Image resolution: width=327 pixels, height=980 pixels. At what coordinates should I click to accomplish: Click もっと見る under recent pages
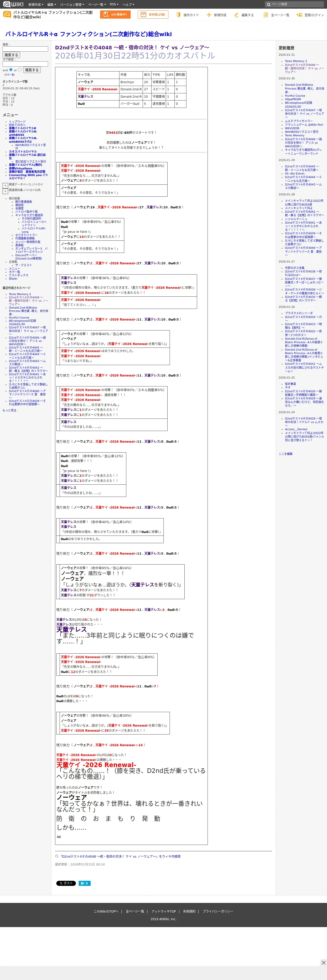pyautogui.click(x=9, y=410)
